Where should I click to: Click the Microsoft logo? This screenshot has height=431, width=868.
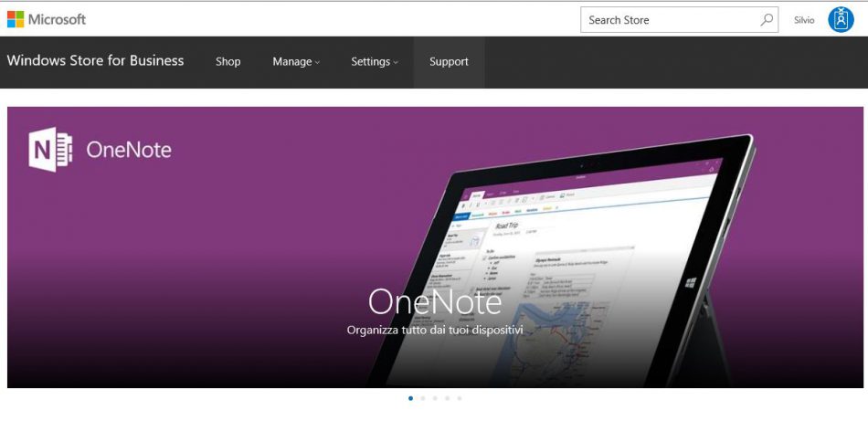click(x=47, y=19)
